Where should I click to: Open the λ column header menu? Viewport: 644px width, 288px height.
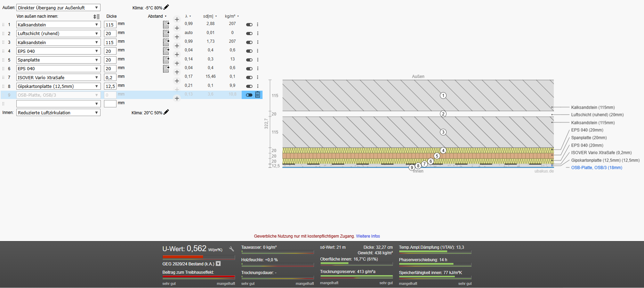coord(188,16)
